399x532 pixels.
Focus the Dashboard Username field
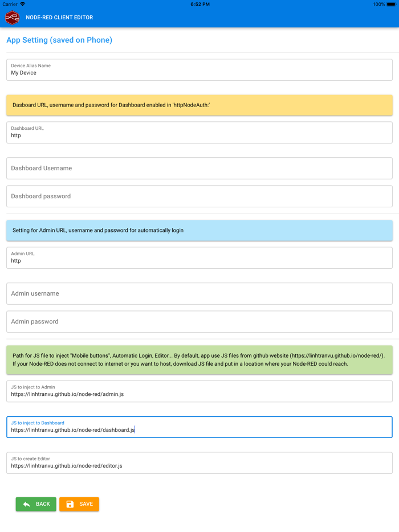point(198,168)
